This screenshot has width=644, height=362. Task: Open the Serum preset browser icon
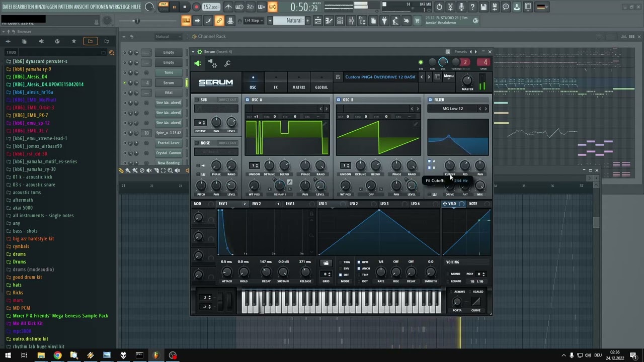pos(437,77)
